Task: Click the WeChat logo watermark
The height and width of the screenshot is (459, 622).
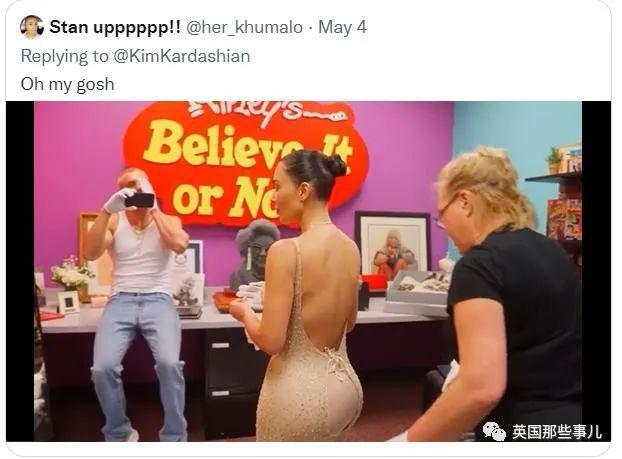Action: [x=494, y=431]
